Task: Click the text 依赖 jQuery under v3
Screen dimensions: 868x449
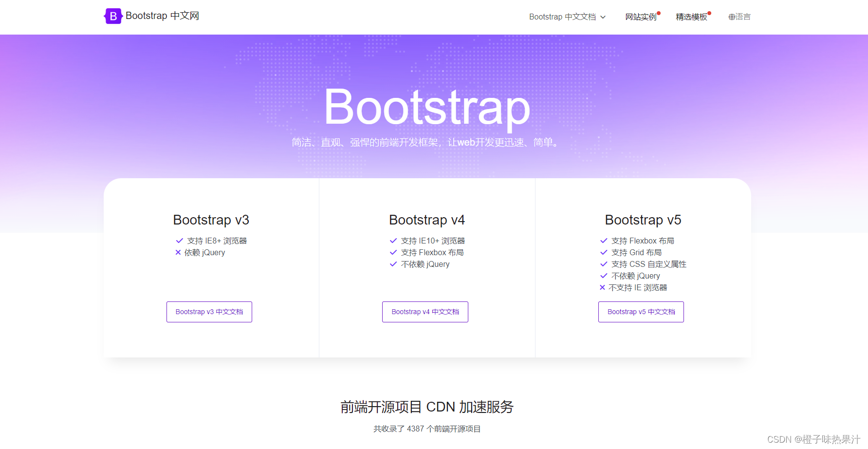Action: click(205, 252)
